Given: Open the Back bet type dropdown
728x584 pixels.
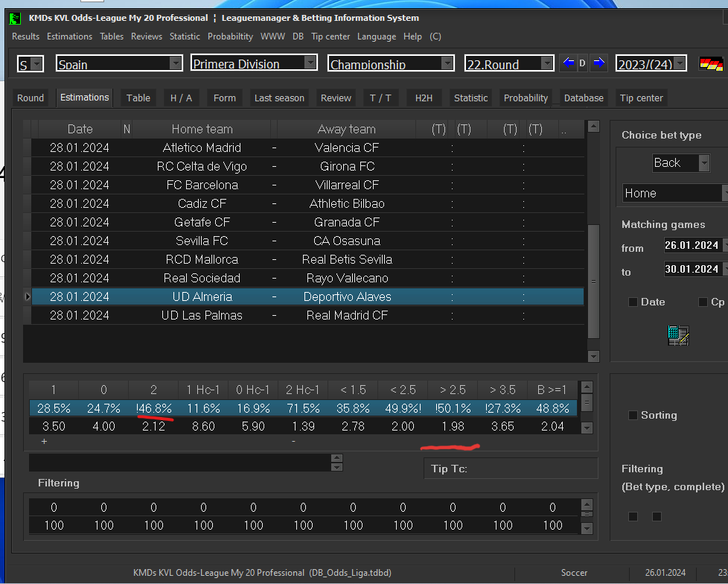Looking at the screenshot, I should click(x=704, y=163).
